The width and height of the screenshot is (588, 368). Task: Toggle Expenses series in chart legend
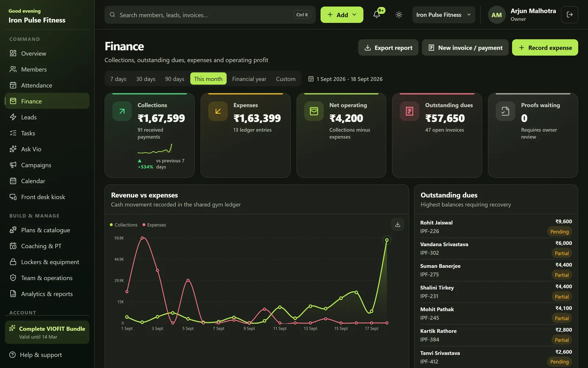pos(154,225)
